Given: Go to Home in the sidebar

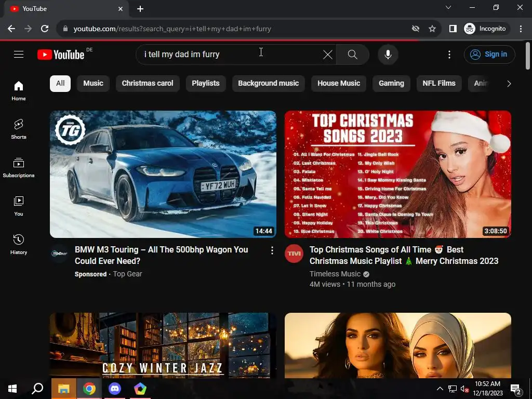Looking at the screenshot, I should (x=19, y=91).
